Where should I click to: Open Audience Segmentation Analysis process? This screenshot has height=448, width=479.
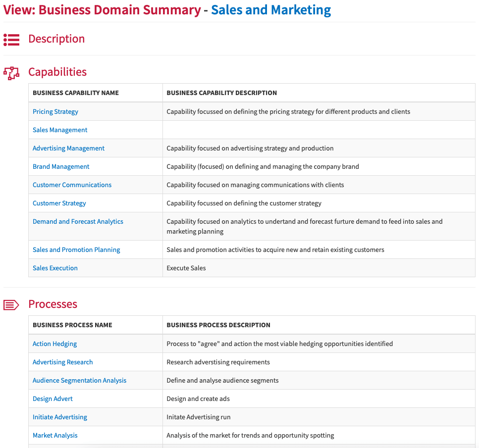point(79,380)
